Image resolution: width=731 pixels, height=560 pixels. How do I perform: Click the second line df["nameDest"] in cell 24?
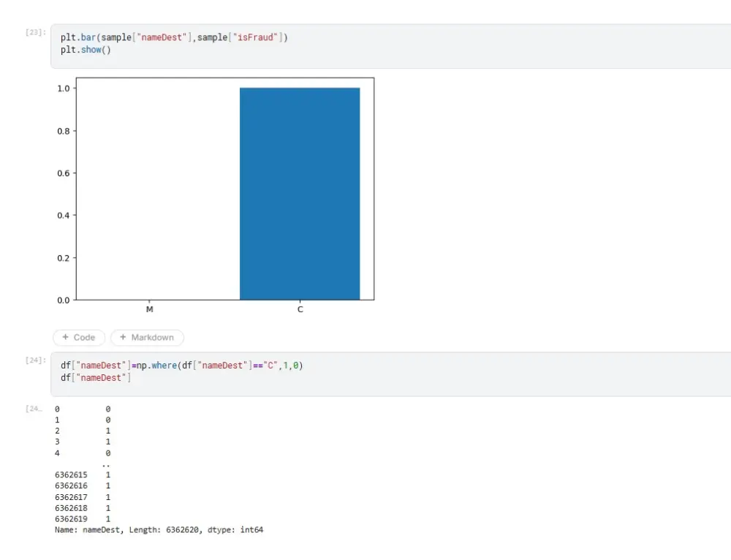(x=96, y=378)
